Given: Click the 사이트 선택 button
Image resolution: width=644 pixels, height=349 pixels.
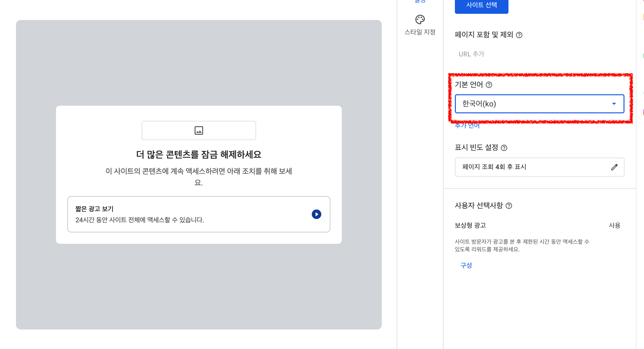Looking at the screenshot, I should tap(482, 5).
